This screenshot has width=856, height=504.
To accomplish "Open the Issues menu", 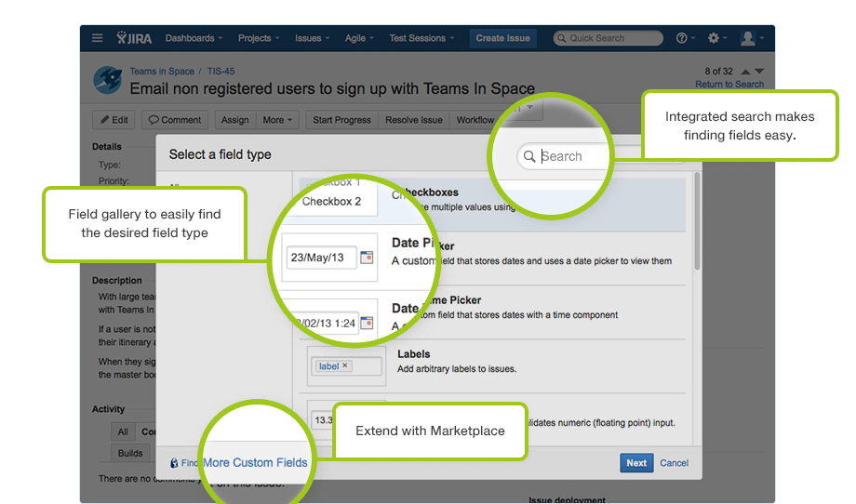I will (313, 38).
